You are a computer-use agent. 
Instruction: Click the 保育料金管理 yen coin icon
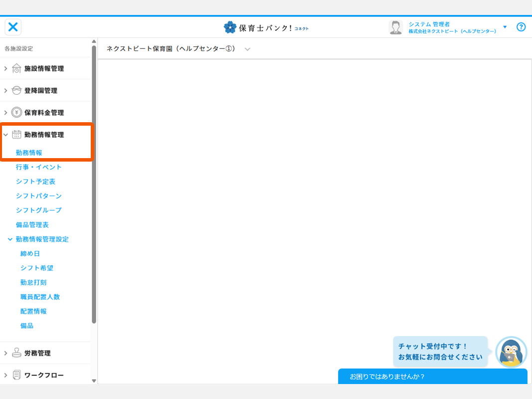coord(16,112)
